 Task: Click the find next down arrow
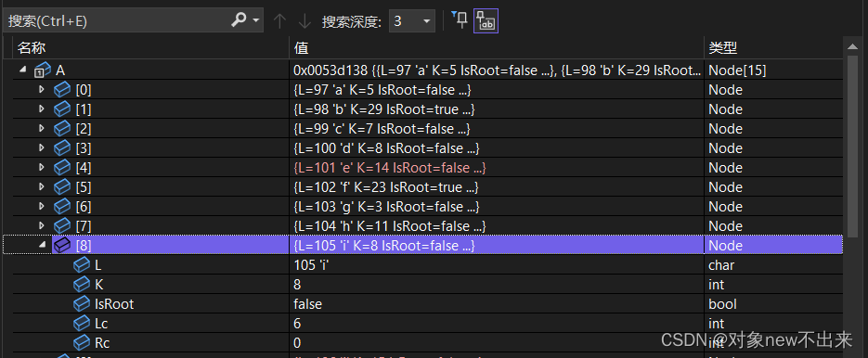pyautogui.click(x=304, y=21)
